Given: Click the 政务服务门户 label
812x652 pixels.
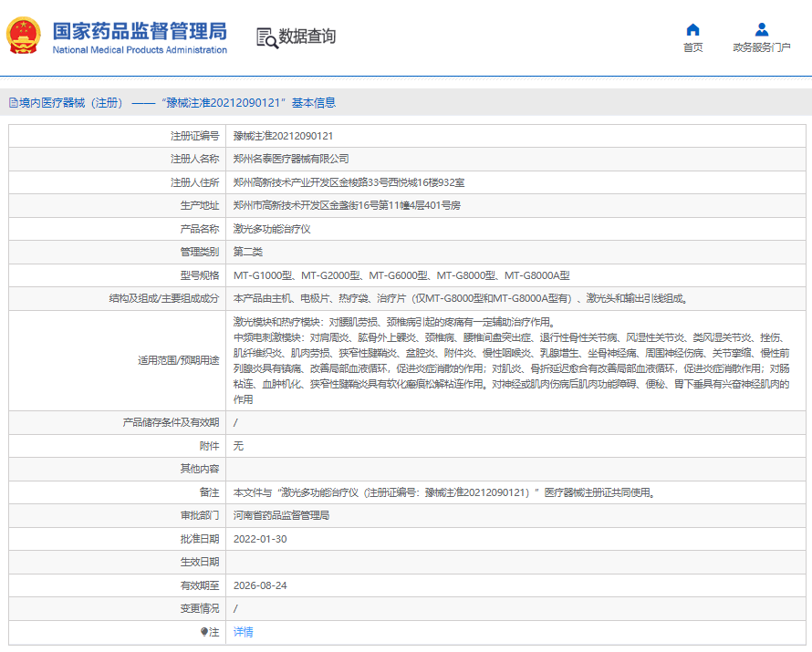Looking at the screenshot, I should click(761, 47).
